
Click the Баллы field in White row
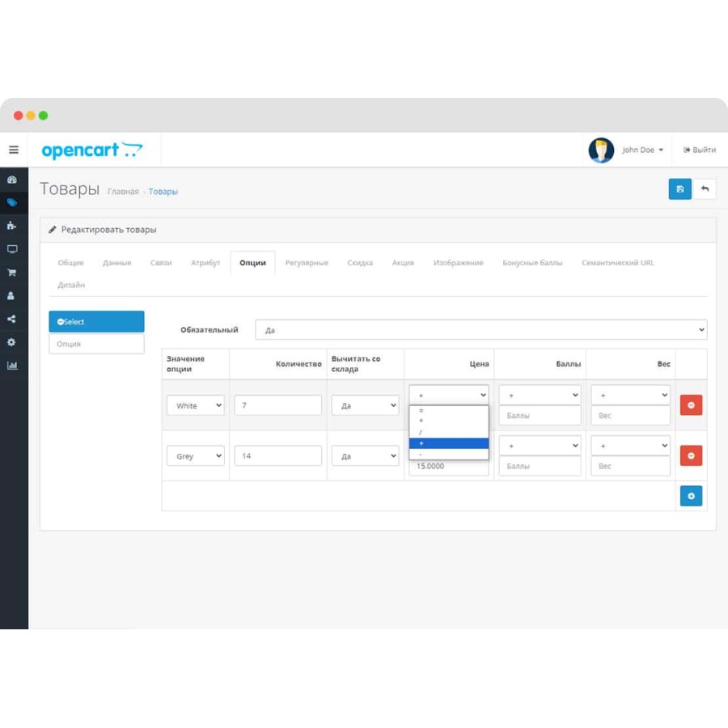540,415
